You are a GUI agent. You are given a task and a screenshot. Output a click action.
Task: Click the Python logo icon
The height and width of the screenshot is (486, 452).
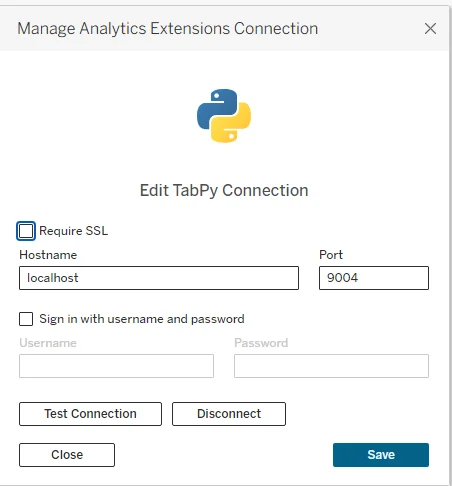[224, 116]
